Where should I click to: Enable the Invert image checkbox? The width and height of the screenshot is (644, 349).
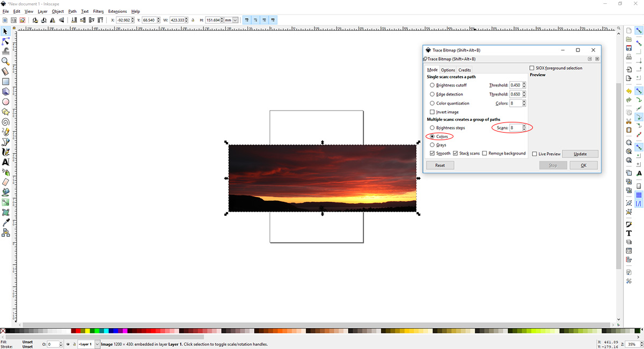(x=432, y=112)
